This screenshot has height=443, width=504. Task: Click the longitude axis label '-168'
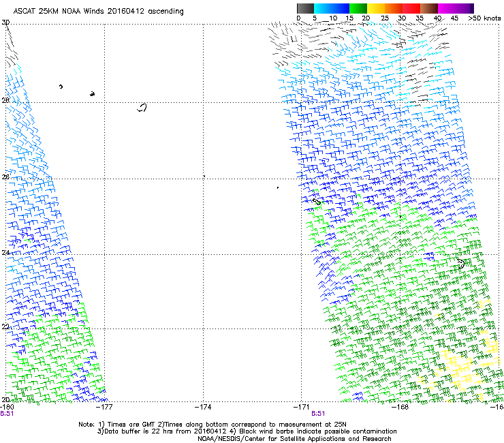click(x=400, y=407)
